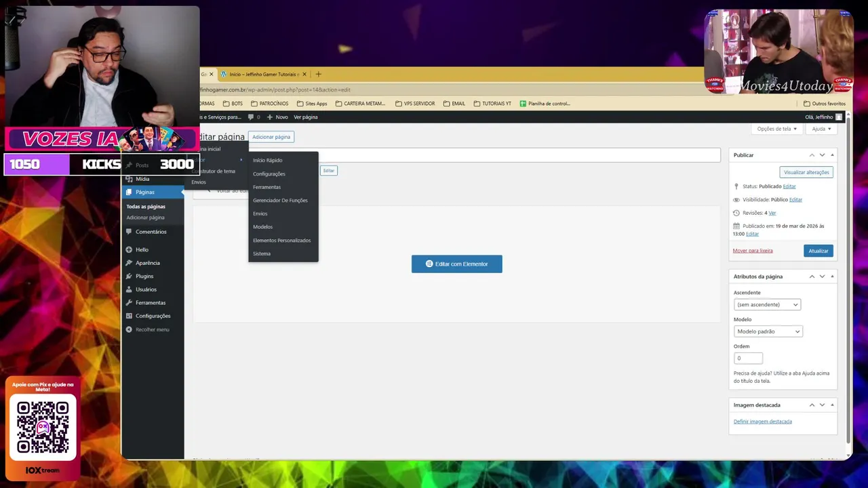Open the Ascendente parent dropdown
The height and width of the screenshot is (488, 868).
pyautogui.click(x=767, y=304)
